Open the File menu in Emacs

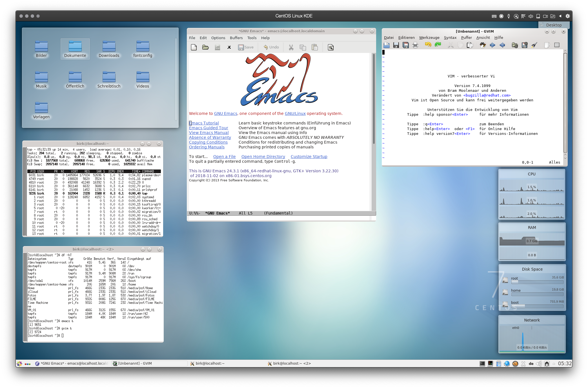pos(192,38)
